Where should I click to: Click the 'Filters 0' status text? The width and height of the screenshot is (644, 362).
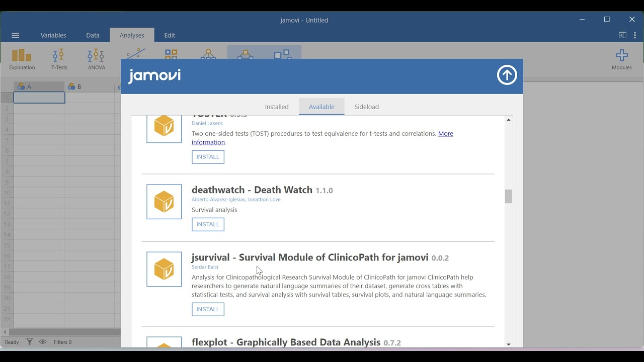tap(63, 342)
